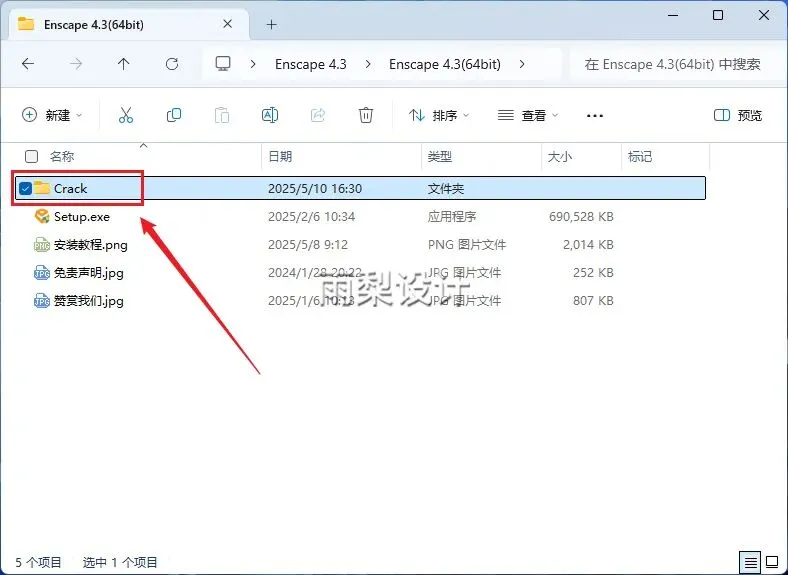The height and width of the screenshot is (575, 788).
Task: Click the size 252 KB
Action: [593, 273]
